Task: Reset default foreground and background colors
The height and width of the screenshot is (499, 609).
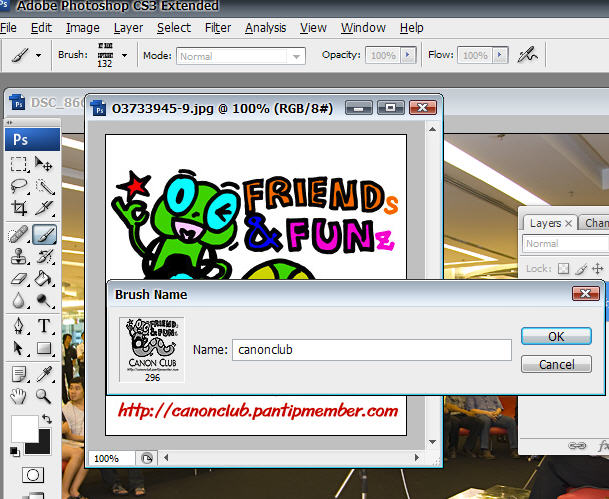Action: (x=15, y=452)
